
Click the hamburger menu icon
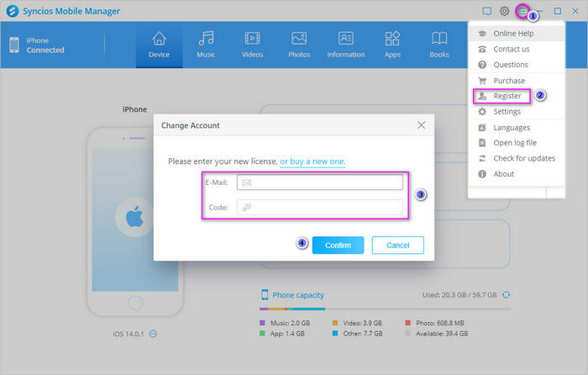[x=522, y=11]
